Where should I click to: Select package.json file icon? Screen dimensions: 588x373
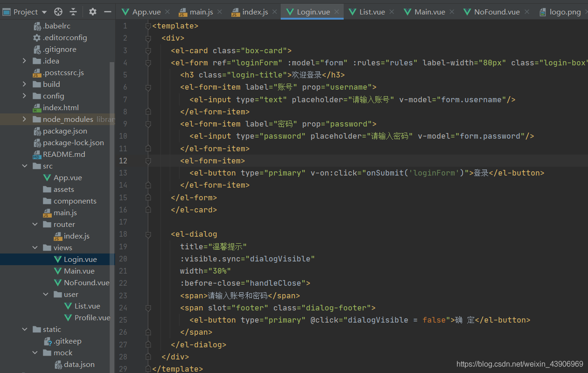point(37,131)
